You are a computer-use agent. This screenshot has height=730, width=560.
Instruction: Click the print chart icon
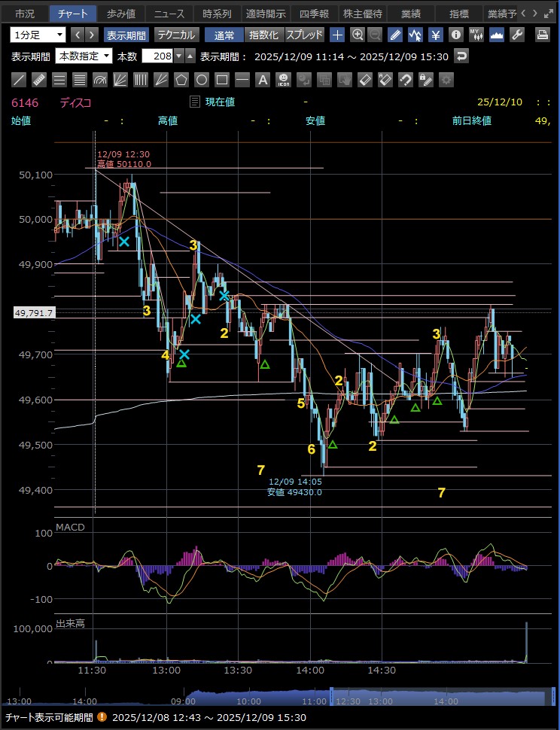542,35
